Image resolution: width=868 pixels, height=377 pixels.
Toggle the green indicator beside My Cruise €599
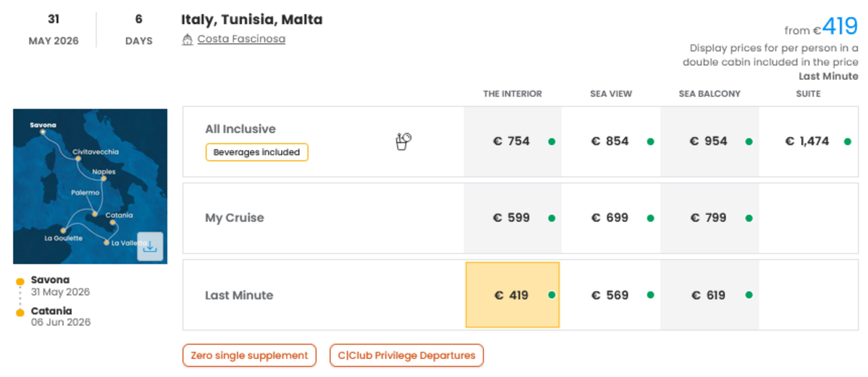[551, 217]
